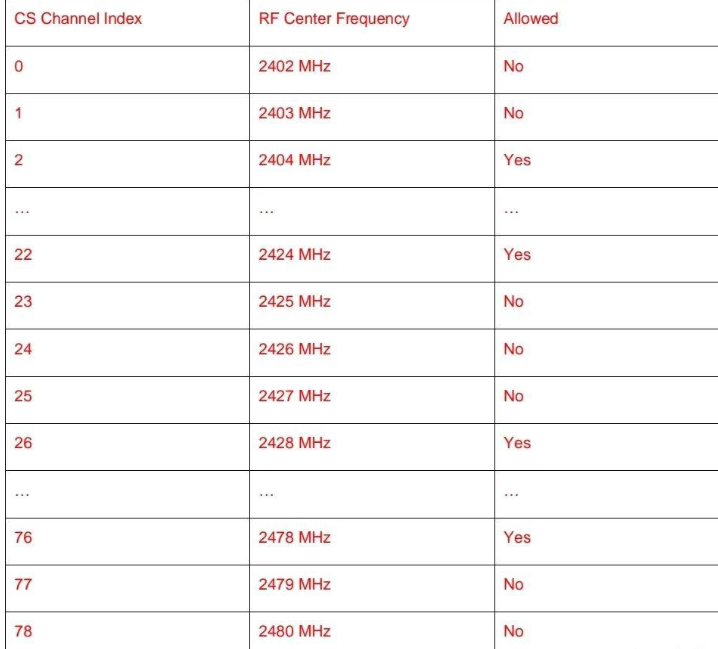Select the 2480 MHz frequency cell
This screenshot has width=718, height=649.
294,631
